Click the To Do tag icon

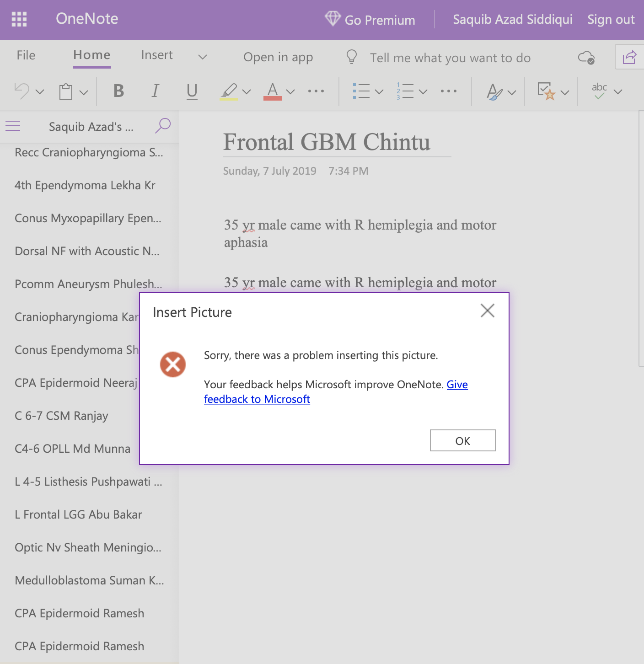coord(547,91)
